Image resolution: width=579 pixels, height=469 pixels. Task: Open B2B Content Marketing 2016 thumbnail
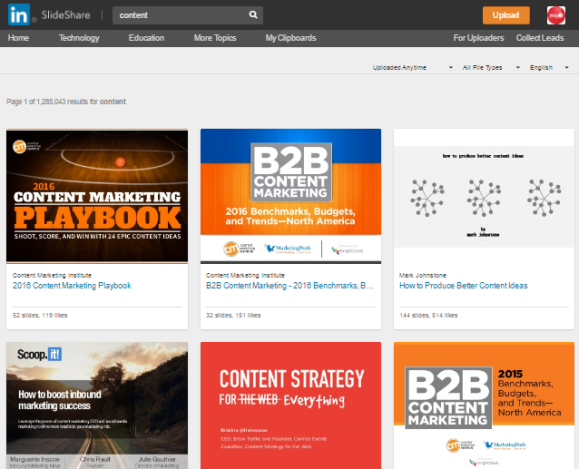click(x=291, y=196)
